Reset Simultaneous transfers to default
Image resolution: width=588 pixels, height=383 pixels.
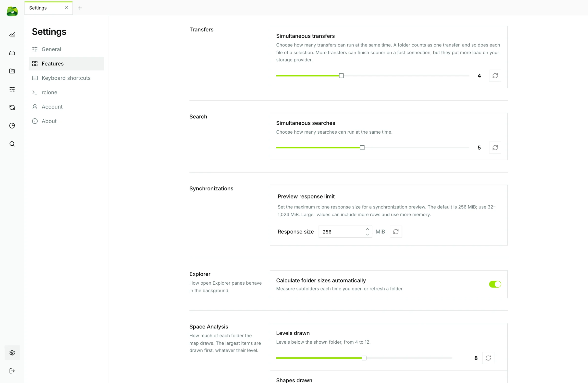pos(495,76)
